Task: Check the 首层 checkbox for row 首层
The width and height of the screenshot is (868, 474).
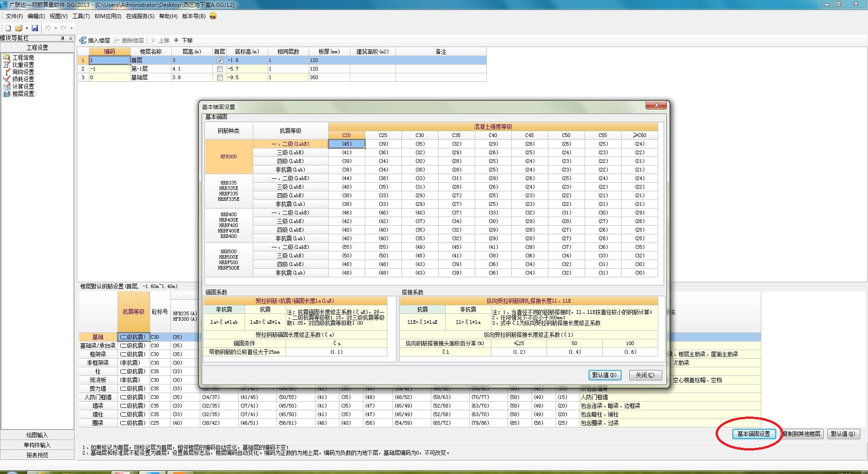Action: tap(220, 60)
